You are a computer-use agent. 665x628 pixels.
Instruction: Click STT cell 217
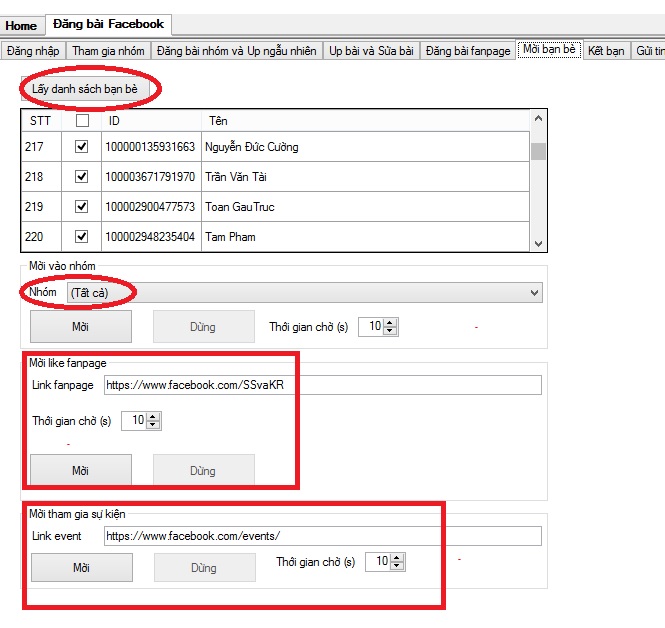click(x=41, y=147)
